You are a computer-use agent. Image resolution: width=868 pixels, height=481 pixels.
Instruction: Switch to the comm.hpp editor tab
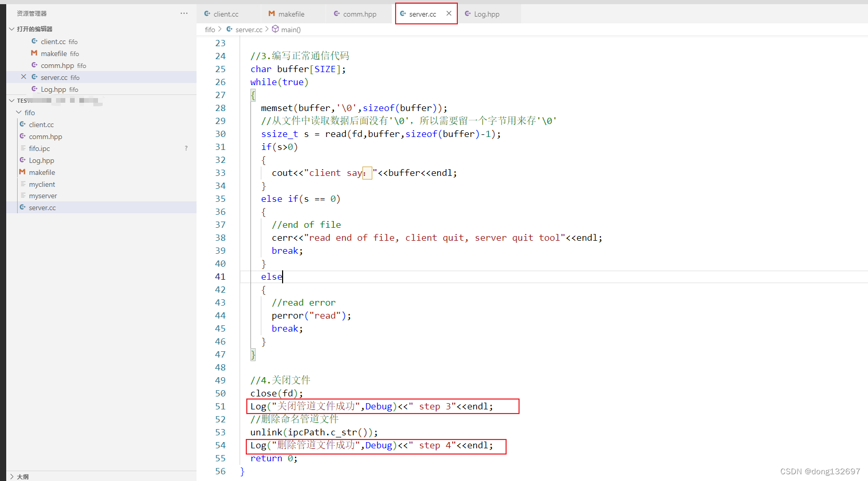359,14
